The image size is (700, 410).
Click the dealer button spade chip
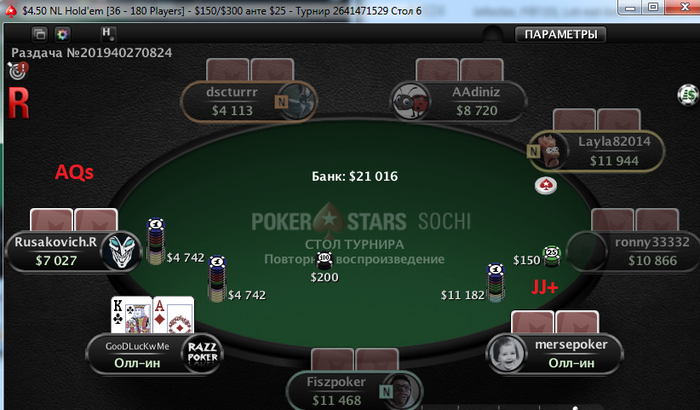tap(546, 185)
